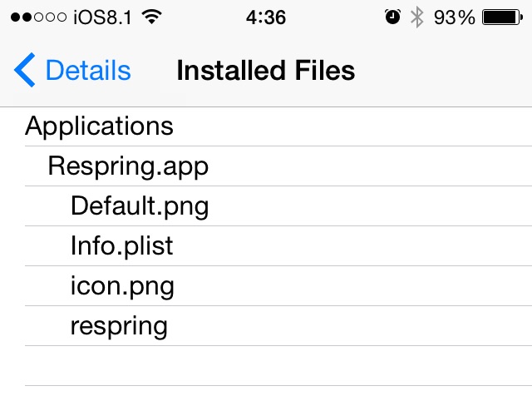Tap the Details back label
The width and height of the screenshot is (532, 396).
87,72
